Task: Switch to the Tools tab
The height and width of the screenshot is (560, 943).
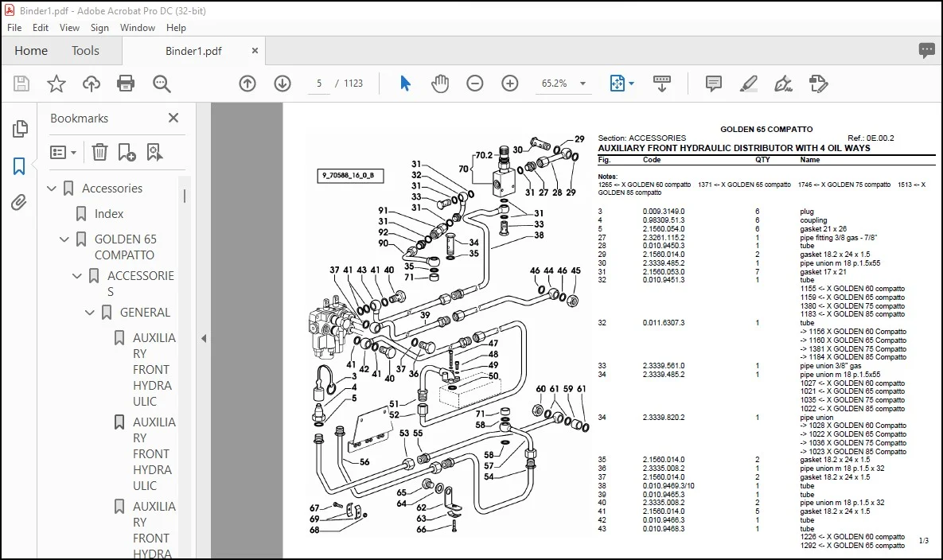Action: pos(85,51)
